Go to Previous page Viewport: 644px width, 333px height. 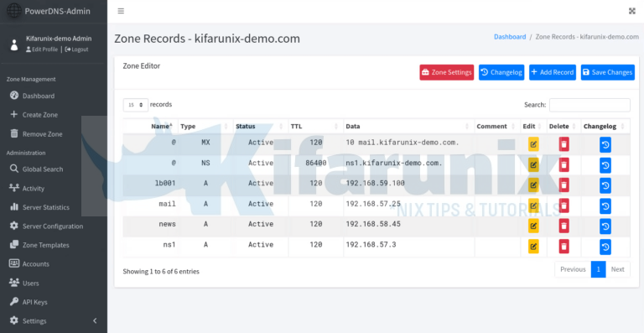pos(573,269)
